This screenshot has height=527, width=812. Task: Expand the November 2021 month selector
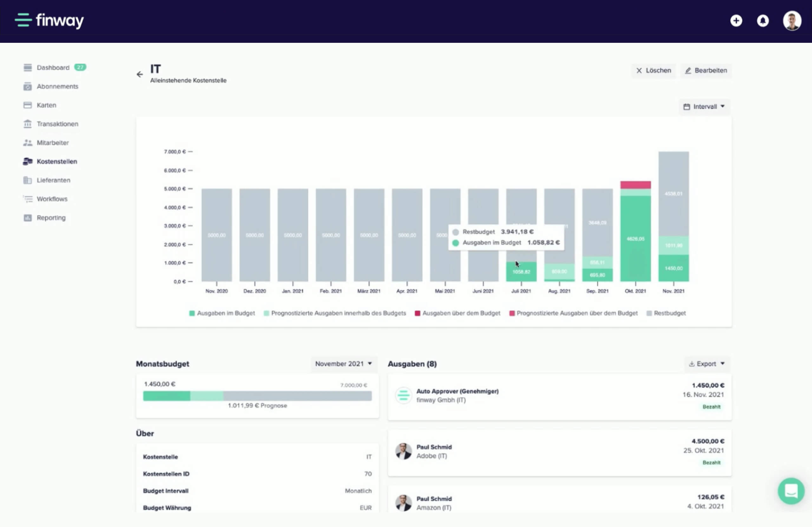click(x=343, y=364)
